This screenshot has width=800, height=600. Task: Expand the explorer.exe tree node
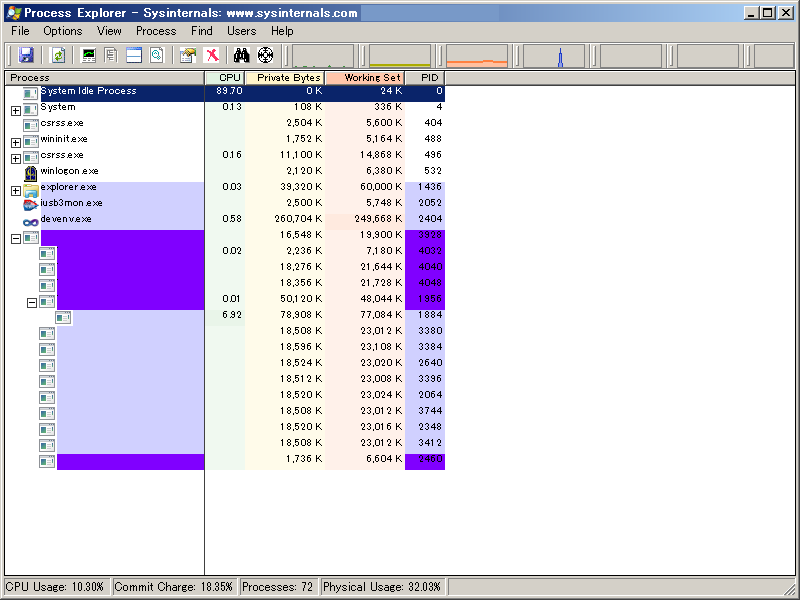16,191
